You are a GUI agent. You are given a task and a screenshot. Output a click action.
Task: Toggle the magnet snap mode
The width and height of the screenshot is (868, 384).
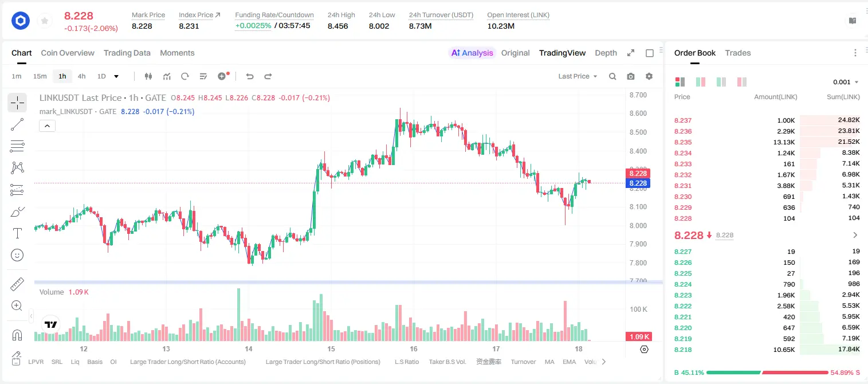click(x=17, y=335)
